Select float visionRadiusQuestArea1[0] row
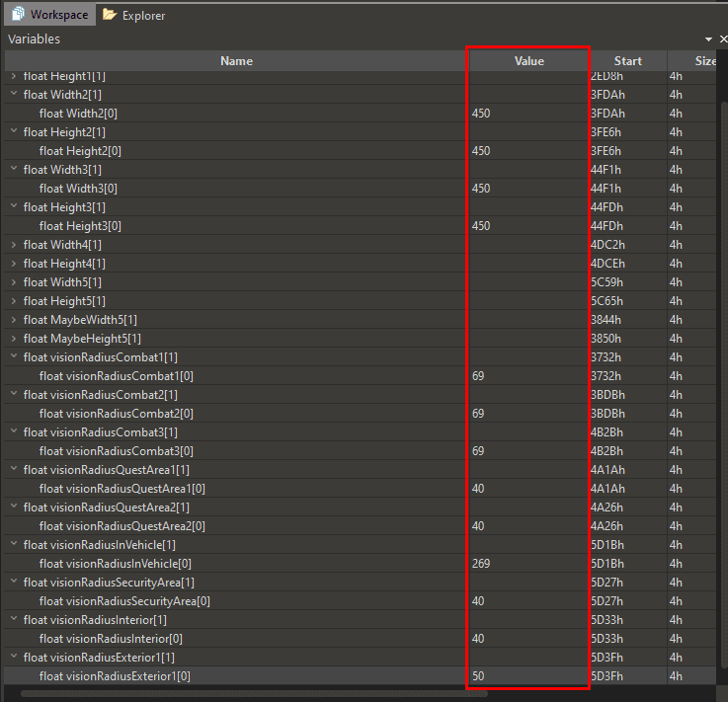Image resolution: width=728 pixels, height=702 pixels. click(360, 489)
